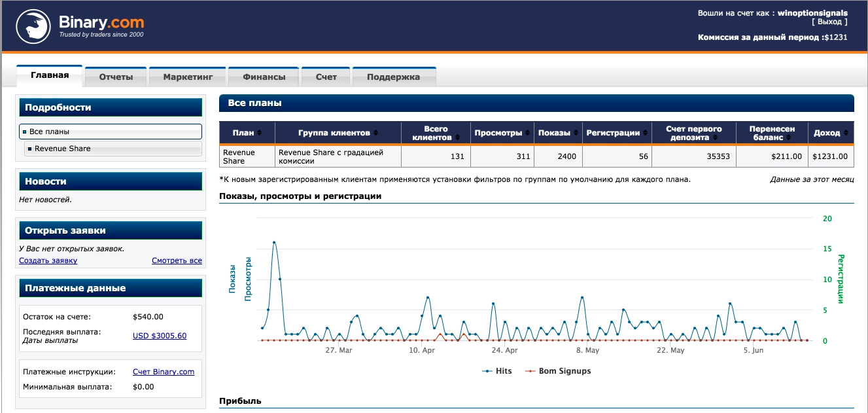Sort by Счет первого депозита column
Image resolution: width=868 pixels, height=413 pixels.
point(725,137)
